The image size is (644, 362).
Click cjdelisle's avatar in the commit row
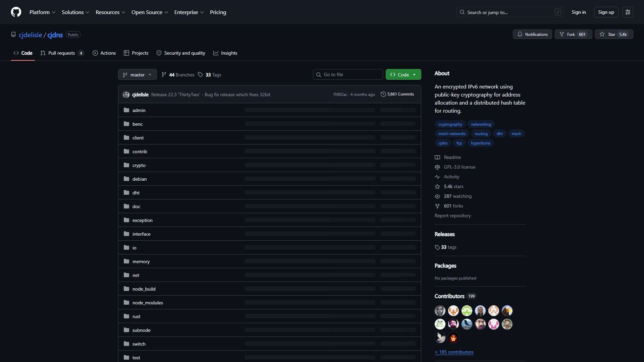(126, 95)
